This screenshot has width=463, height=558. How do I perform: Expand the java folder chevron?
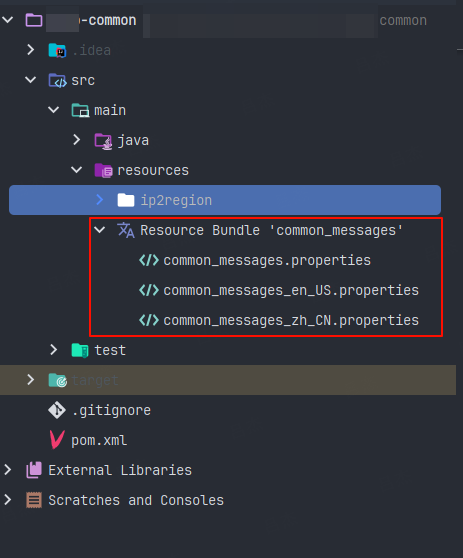pyautogui.click(x=77, y=140)
